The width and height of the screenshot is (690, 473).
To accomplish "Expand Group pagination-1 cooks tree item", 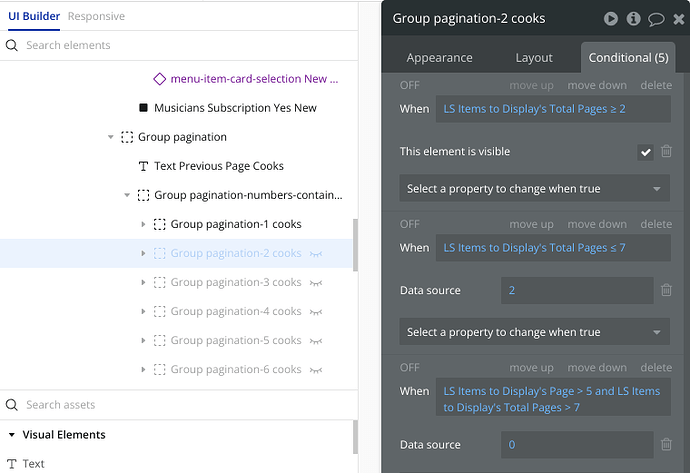I will click(143, 224).
